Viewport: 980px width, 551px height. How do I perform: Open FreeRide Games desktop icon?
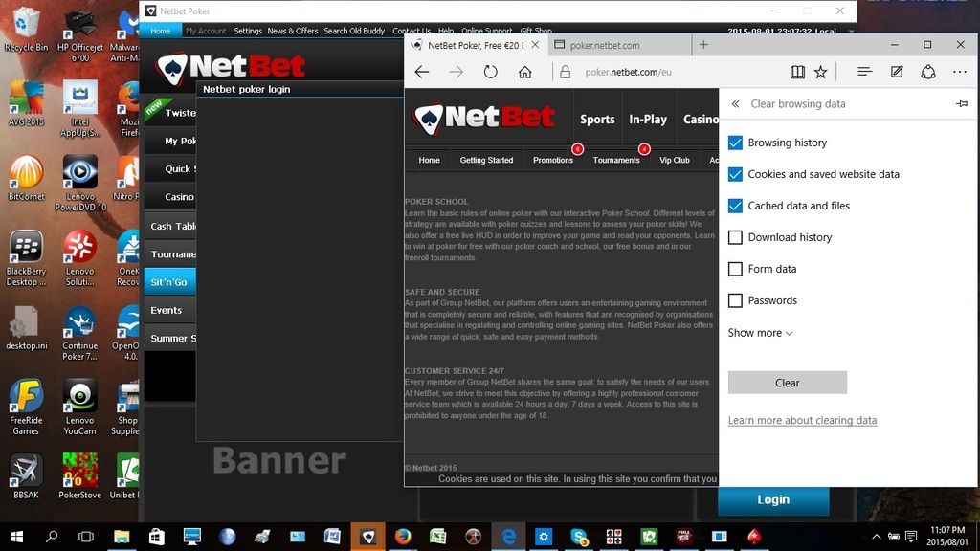click(x=26, y=407)
